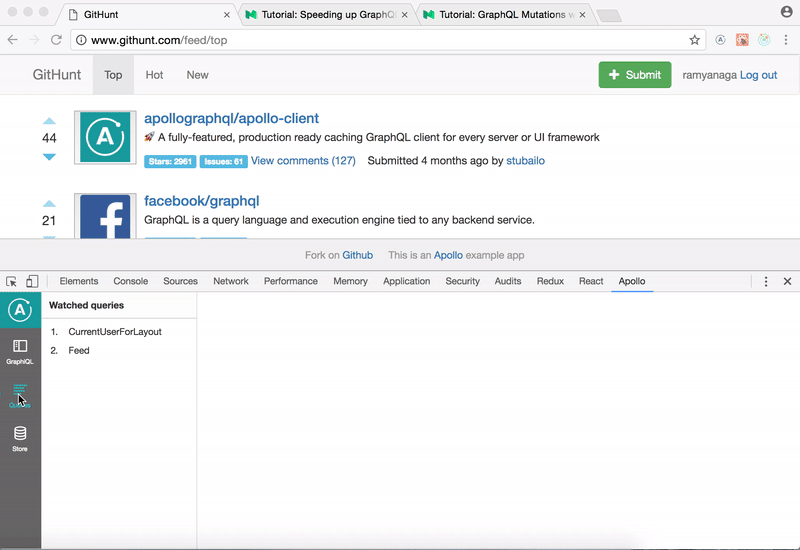Reload the page
The image size is (800, 550).
point(56,40)
